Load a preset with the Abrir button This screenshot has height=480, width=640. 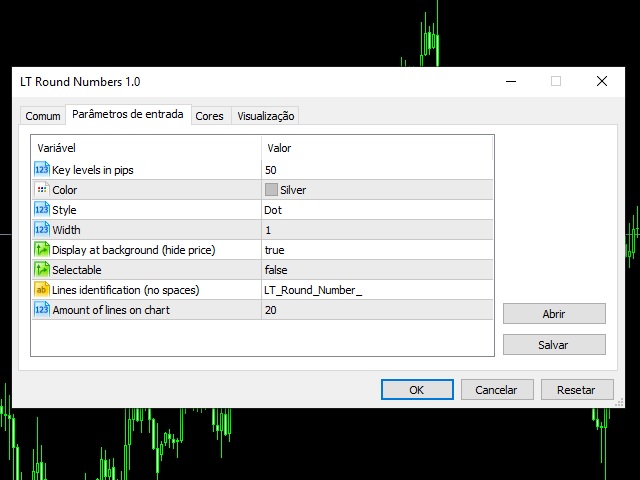(554, 313)
